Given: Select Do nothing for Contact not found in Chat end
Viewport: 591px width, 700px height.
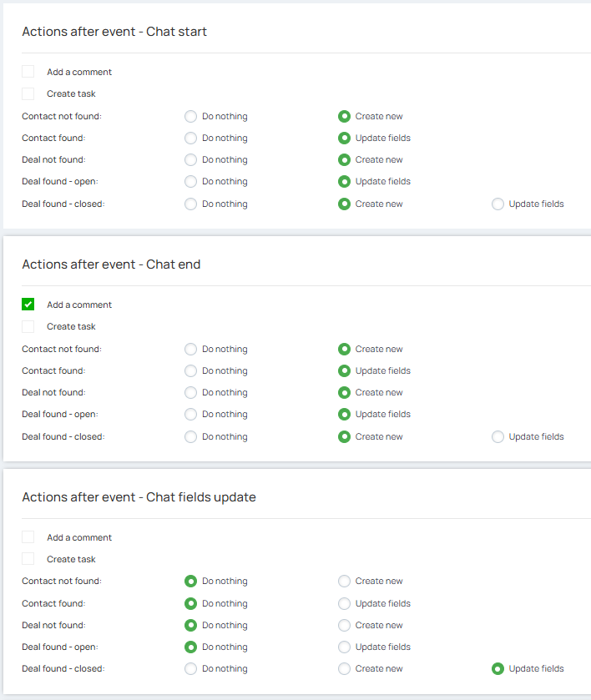Looking at the screenshot, I should [x=190, y=349].
